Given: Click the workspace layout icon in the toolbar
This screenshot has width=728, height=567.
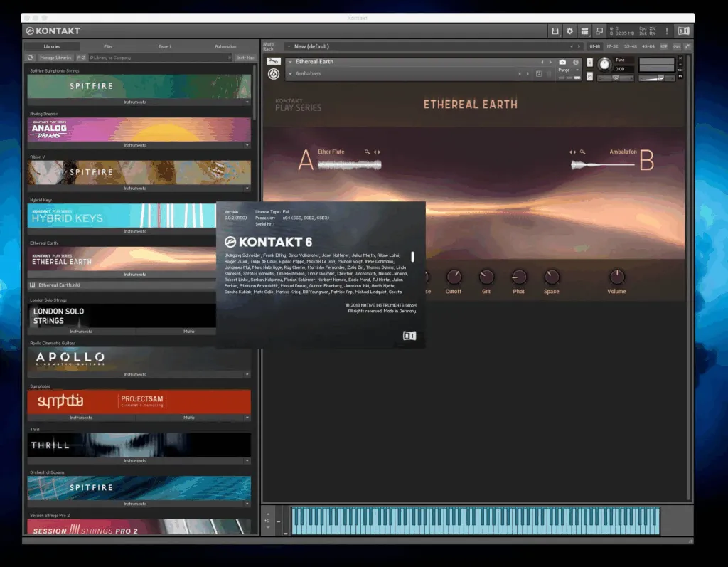Looking at the screenshot, I should 584,31.
